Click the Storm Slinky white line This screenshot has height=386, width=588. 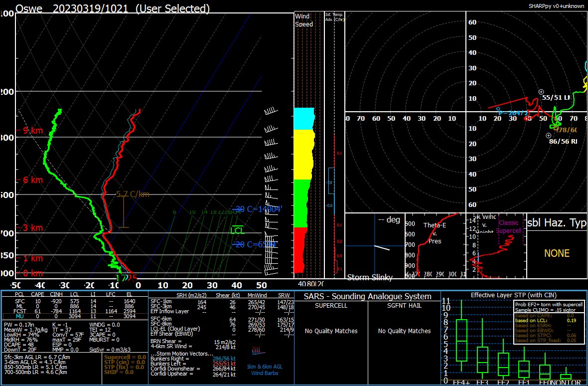coord(382,247)
